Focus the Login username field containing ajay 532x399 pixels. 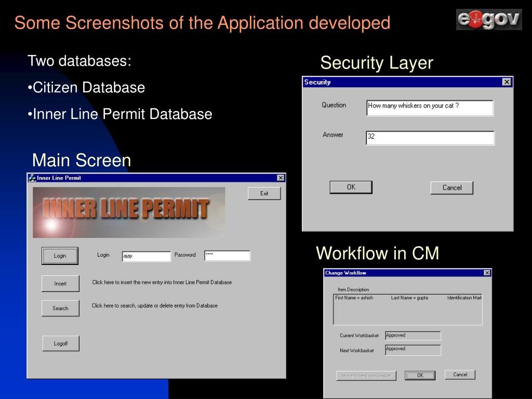pos(146,256)
